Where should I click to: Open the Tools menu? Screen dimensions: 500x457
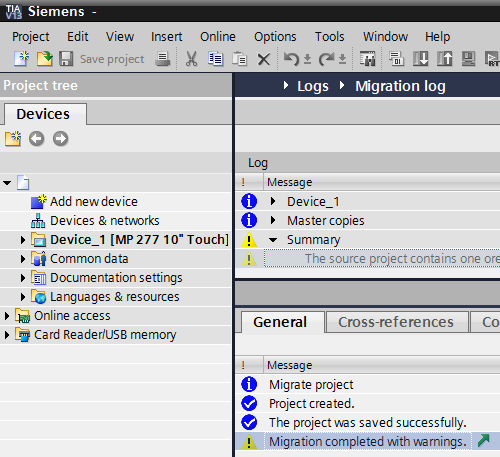coord(330,37)
